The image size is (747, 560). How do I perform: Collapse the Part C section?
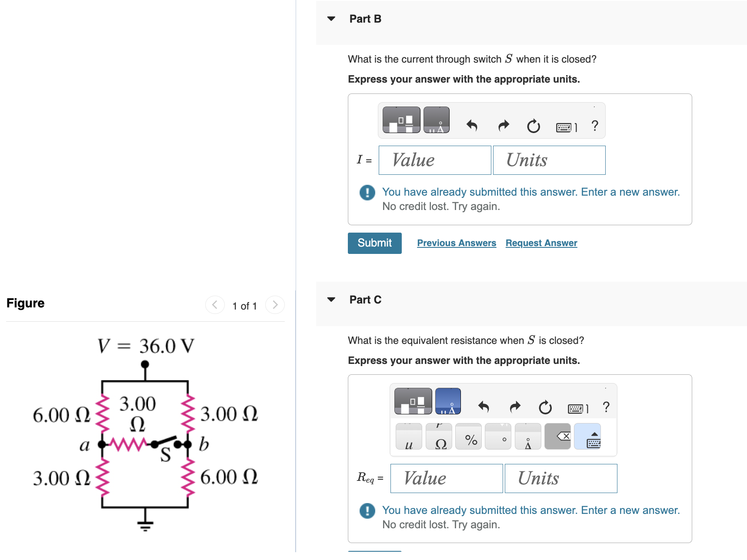(x=331, y=299)
